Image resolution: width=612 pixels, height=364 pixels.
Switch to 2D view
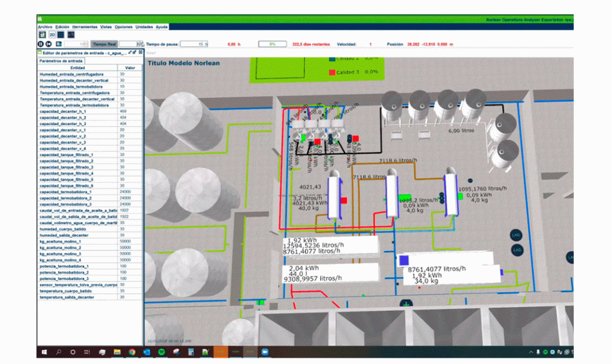(52, 35)
